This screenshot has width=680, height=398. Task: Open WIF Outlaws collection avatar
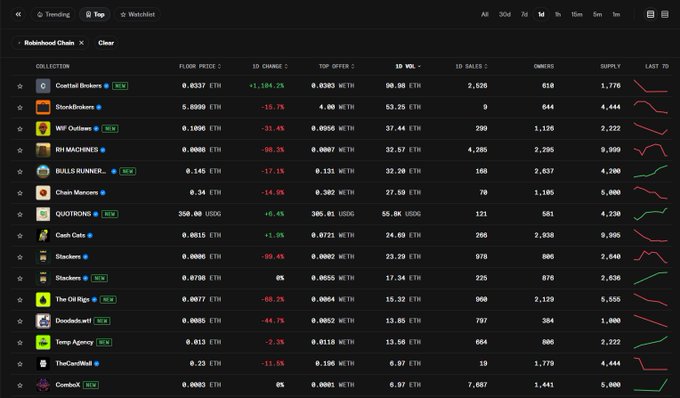[x=43, y=128]
